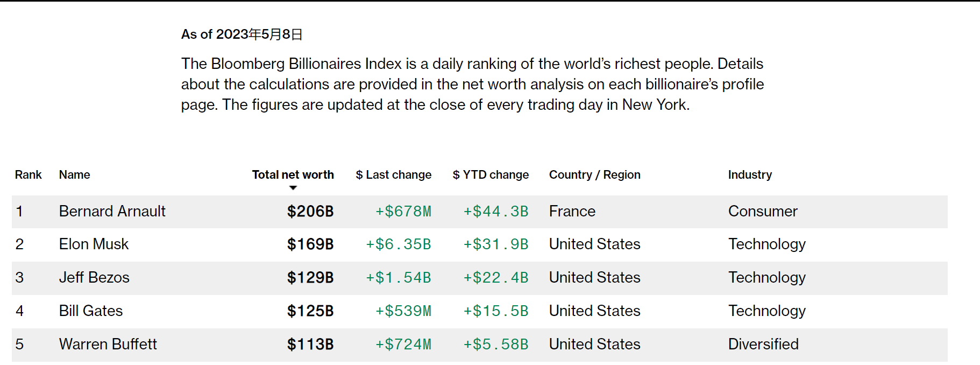Sort by the Name column header
The height and width of the screenshot is (365, 980).
click(x=74, y=174)
